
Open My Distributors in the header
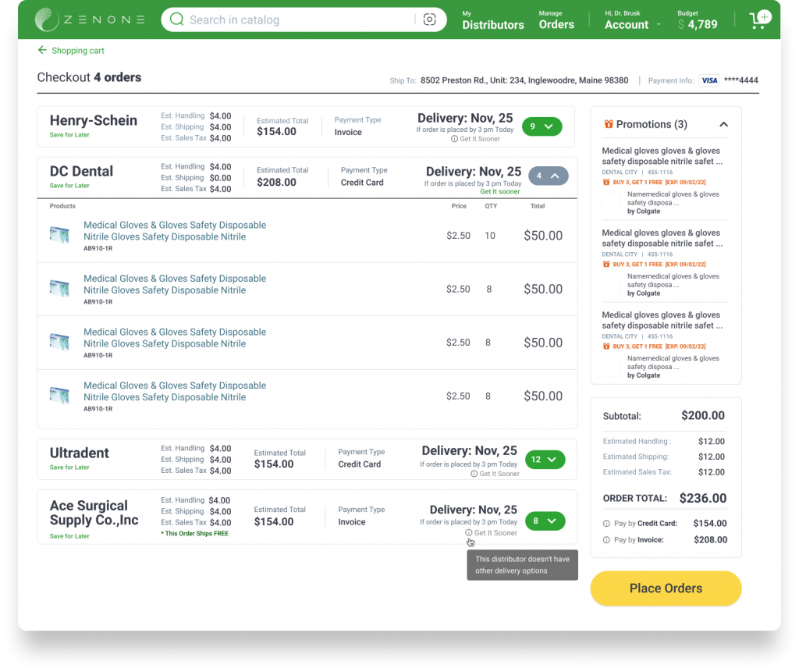pyautogui.click(x=492, y=20)
